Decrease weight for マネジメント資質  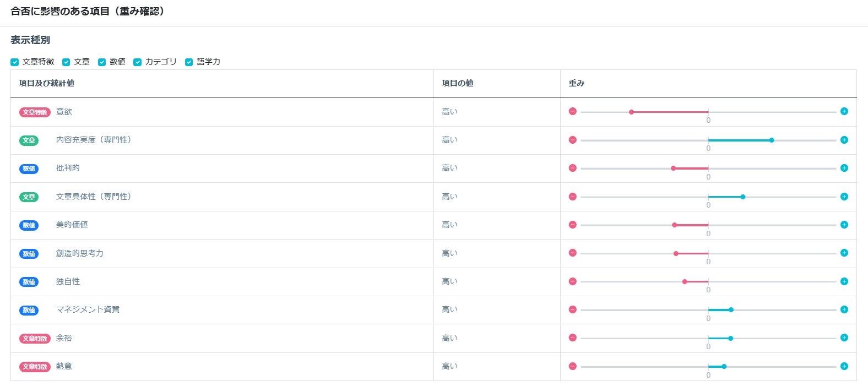[x=573, y=309]
